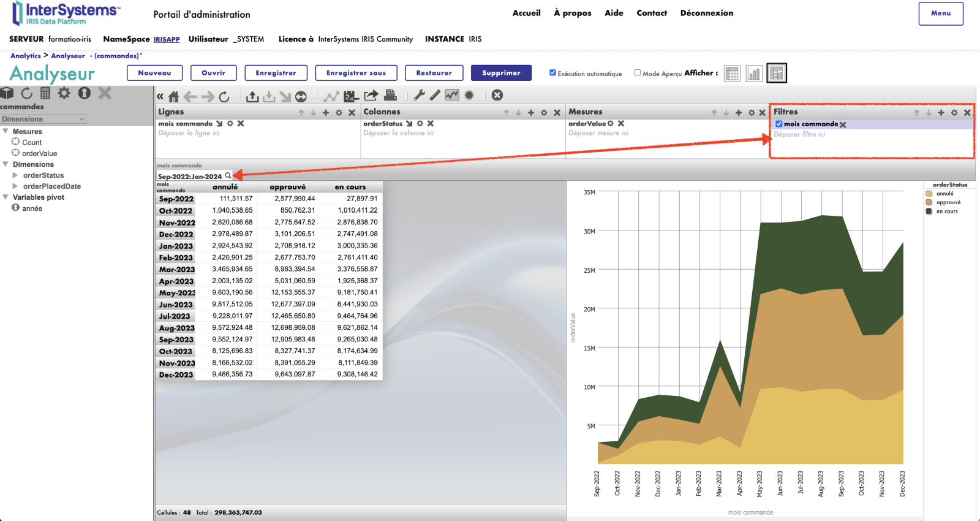The width and height of the screenshot is (980, 521).
Task: Open pivot options with the wrench icon
Action: tap(420, 95)
